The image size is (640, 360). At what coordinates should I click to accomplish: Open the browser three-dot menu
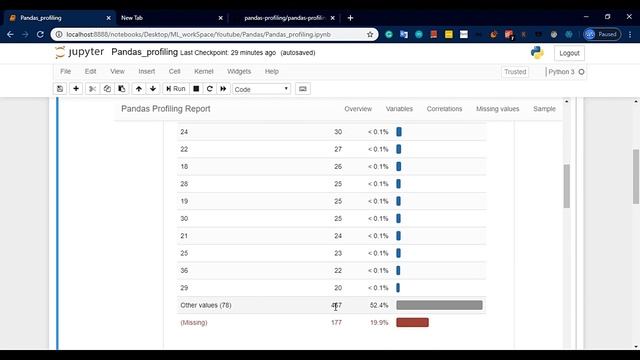(630, 35)
